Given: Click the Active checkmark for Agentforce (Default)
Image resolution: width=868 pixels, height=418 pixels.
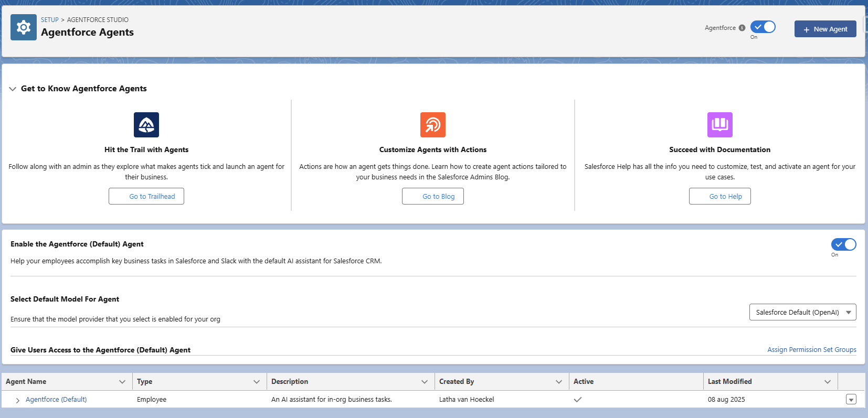Looking at the screenshot, I should 578,400.
